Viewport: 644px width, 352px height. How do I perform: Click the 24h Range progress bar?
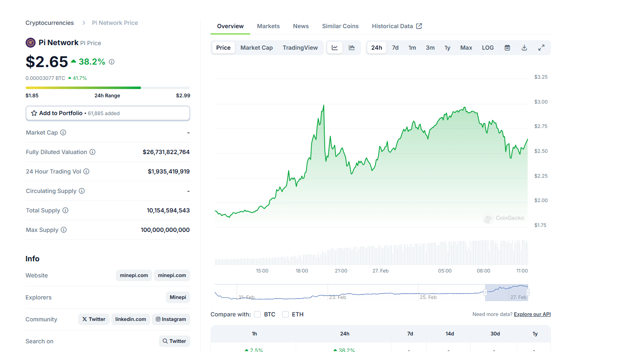click(x=108, y=88)
